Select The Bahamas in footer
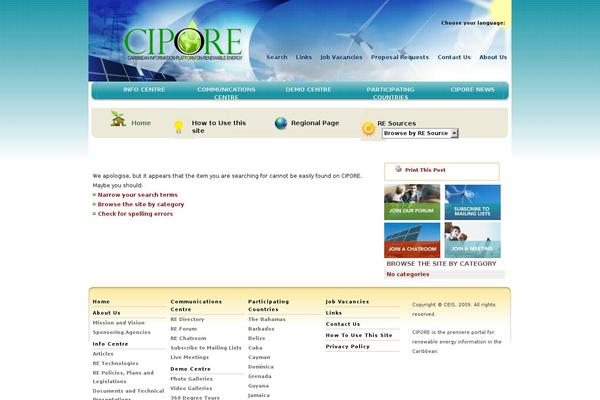Image resolution: width=600 pixels, height=400 pixels. 267,319
